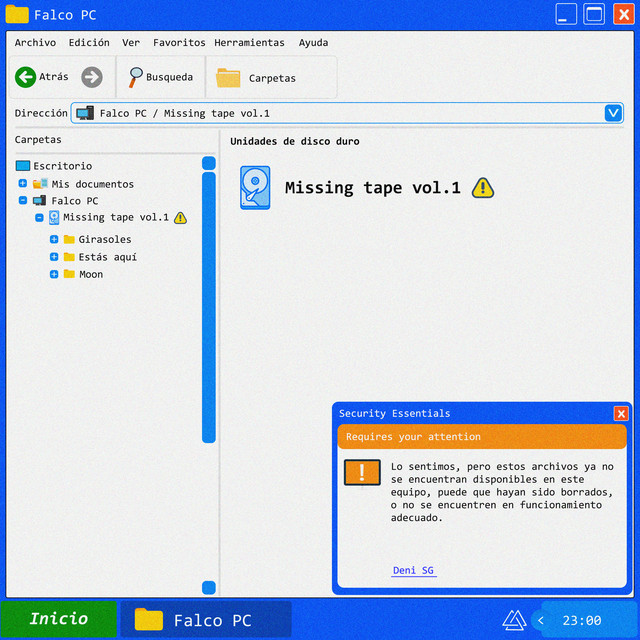The width and height of the screenshot is (640, 640).
Task: Click the orange exclamation alert icon
Action: 362,472
